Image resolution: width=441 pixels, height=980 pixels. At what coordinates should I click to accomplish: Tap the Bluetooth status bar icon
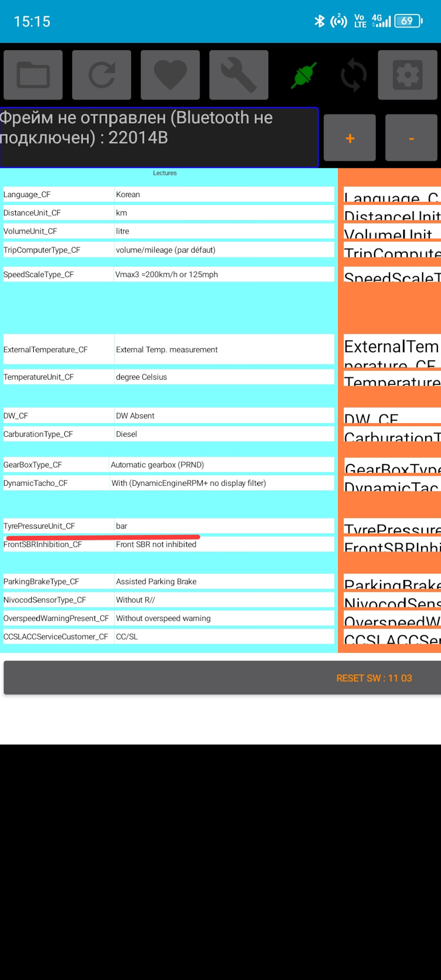[x=320, y=21]
